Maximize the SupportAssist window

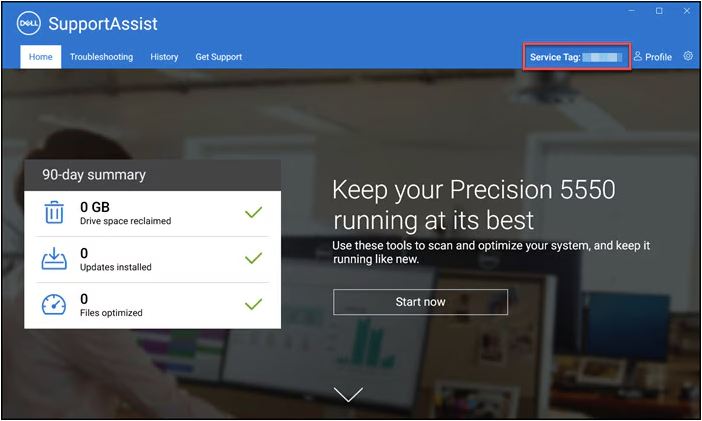click(659, 11)
